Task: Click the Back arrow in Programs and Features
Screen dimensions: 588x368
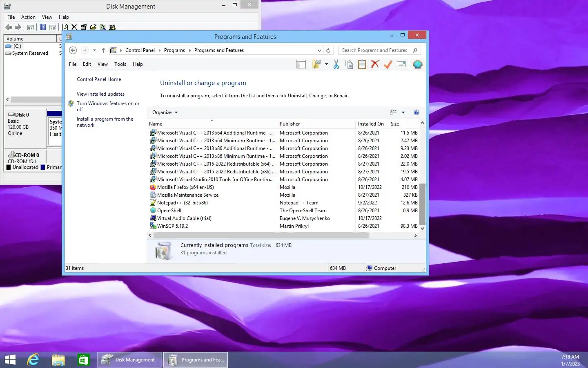Action: click(73, 50)
